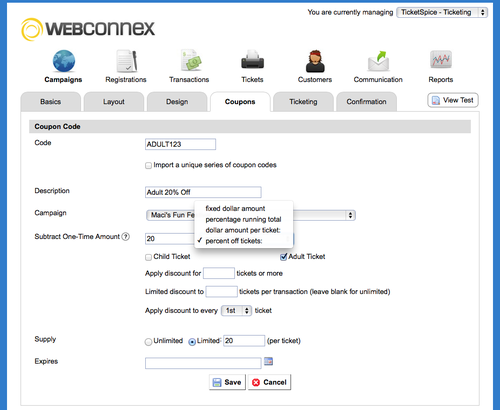Switch to the Design tab
This screenshot has height=410, width=500.
tap(177, 102)
